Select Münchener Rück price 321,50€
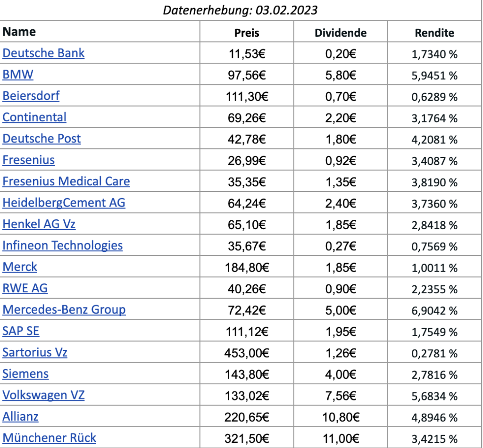This screenshot has height=448, width=483. [x=247, y=439]
